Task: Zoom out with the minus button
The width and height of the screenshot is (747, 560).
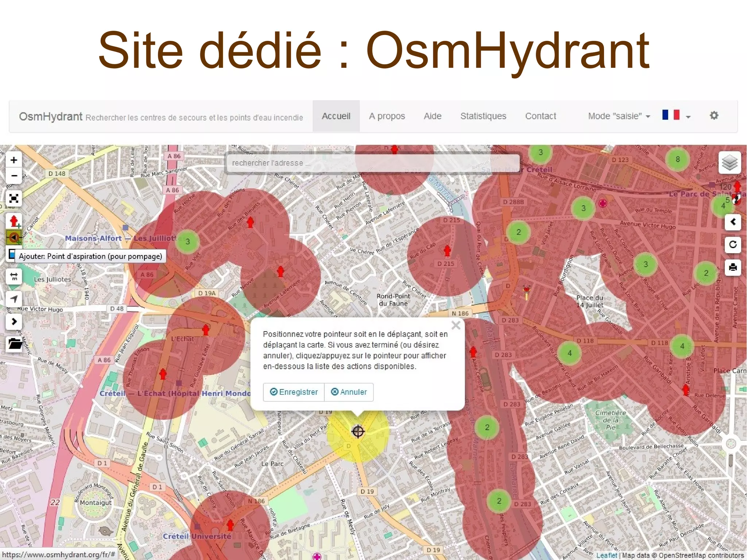Action: [14, 175]
